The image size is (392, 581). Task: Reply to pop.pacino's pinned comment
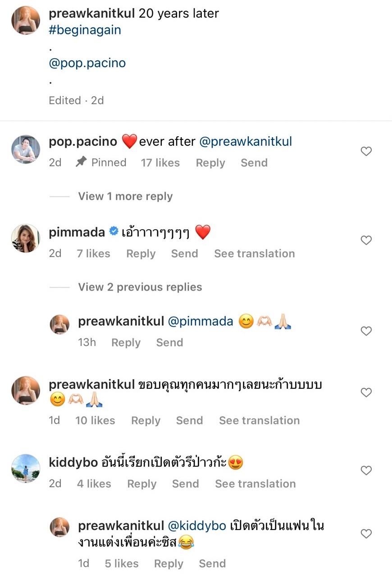[x=210, y=163]
